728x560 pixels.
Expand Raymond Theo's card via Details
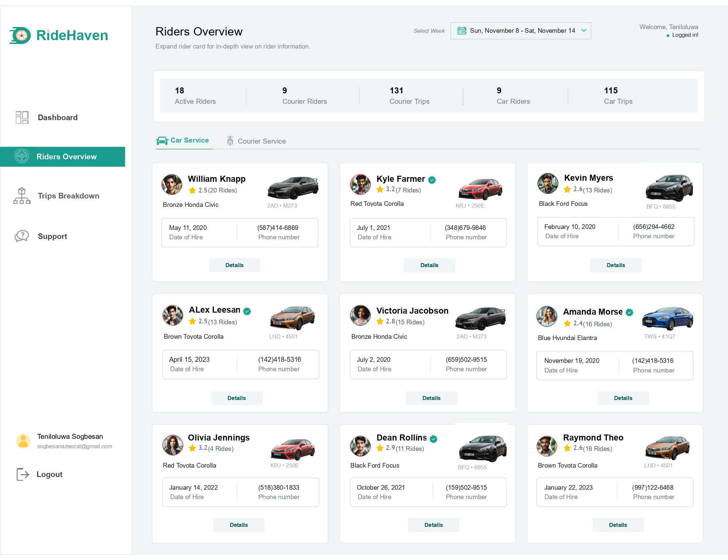click(x=617, y=525)
